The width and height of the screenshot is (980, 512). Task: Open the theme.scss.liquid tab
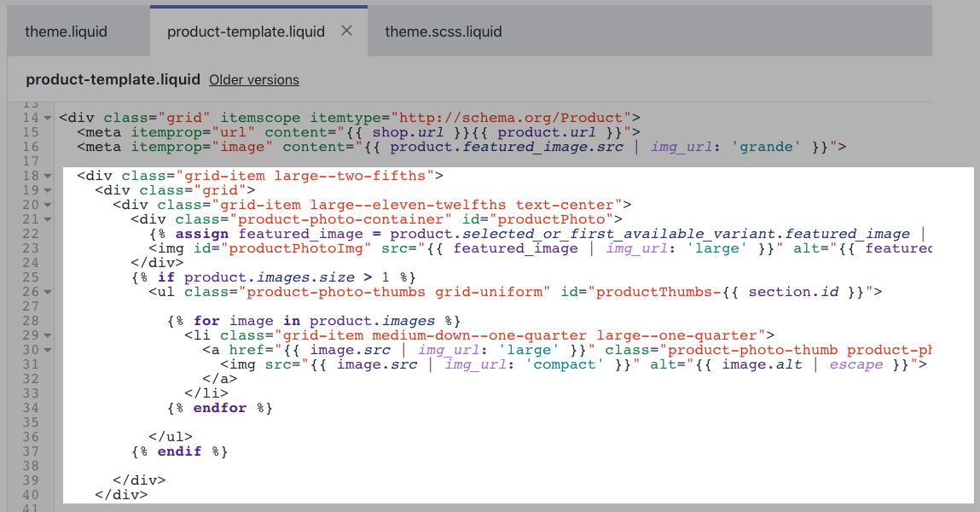coord(443,32)
